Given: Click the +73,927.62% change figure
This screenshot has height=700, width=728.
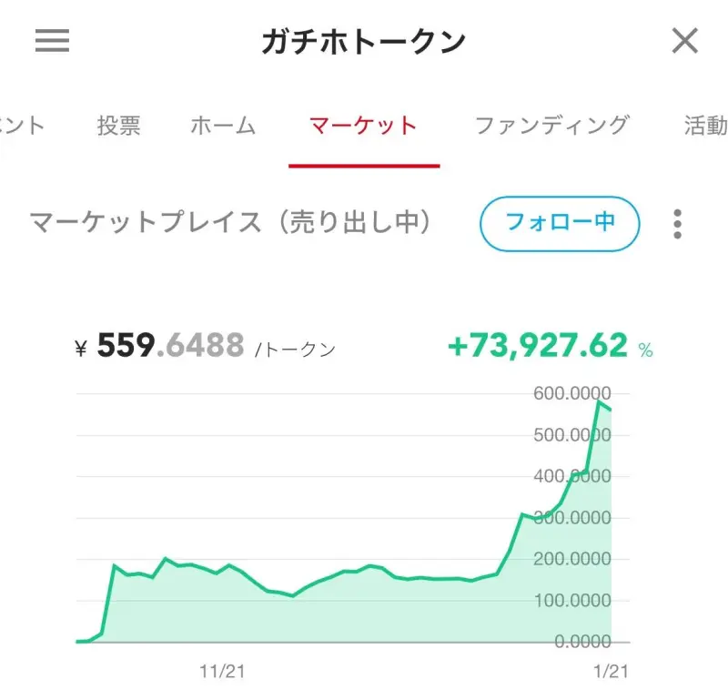Looking at the screenshot, I should pos(538,346).
